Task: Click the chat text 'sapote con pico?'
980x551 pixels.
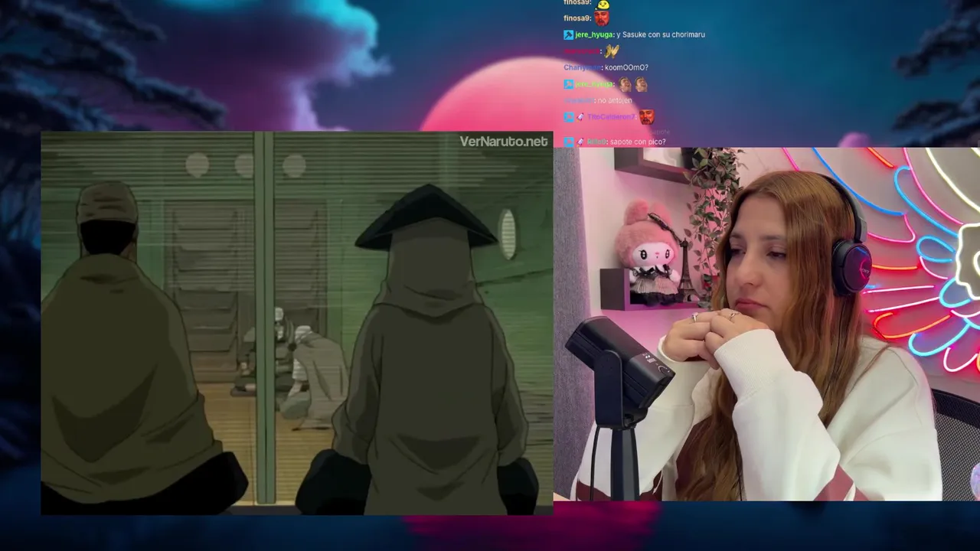Action: [638, 142]
